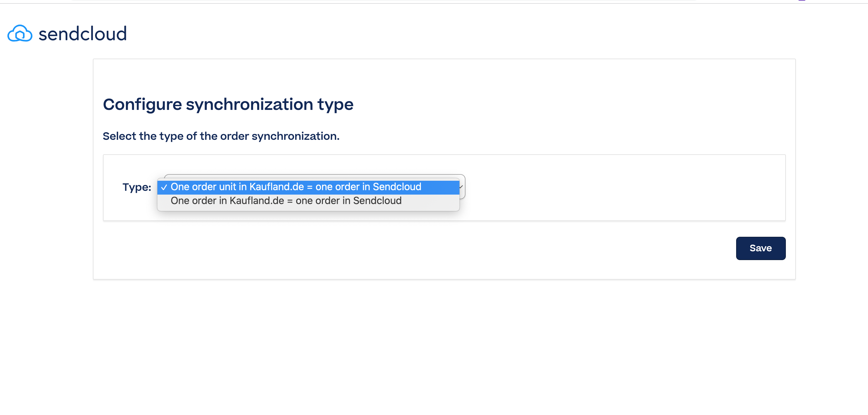Image resolution: width=868 pixels, height=415 pixels.
Task: Click the Type select box border above the list
Action: coord(314,176)
